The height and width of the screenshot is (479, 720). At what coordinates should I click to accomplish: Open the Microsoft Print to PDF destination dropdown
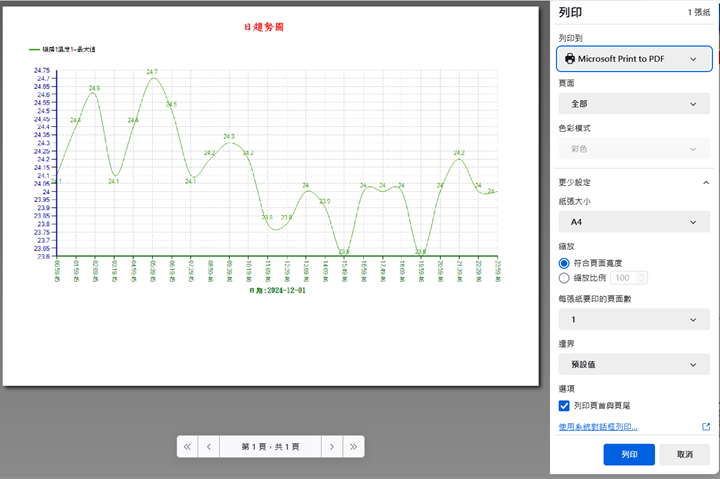click(x=633, y=59)
